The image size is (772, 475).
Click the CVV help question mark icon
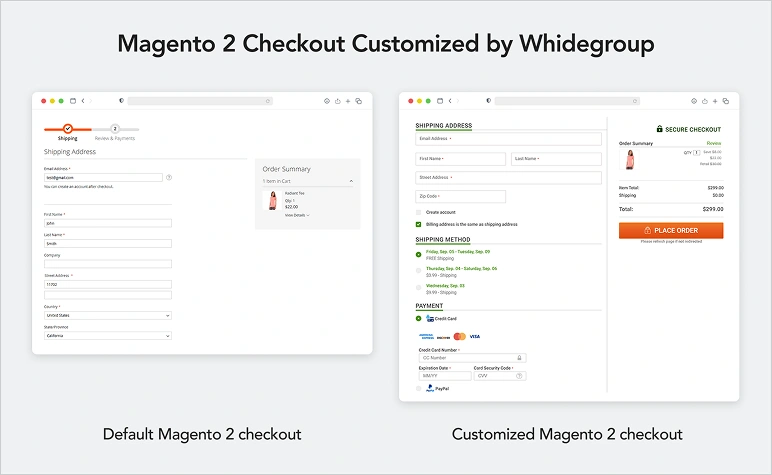click(x=519, y=376)
